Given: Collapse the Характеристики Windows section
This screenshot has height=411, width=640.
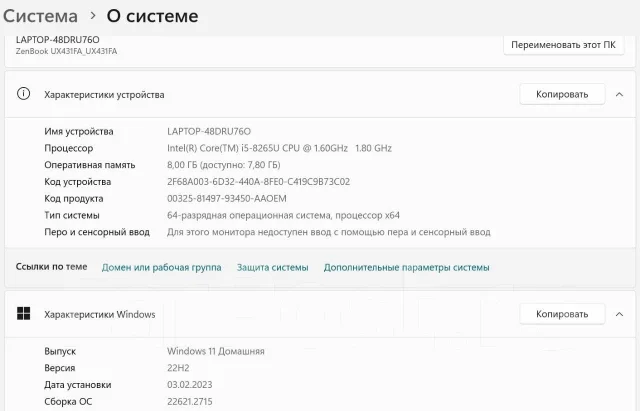Looking at the screenshot, I should point(619,314).
